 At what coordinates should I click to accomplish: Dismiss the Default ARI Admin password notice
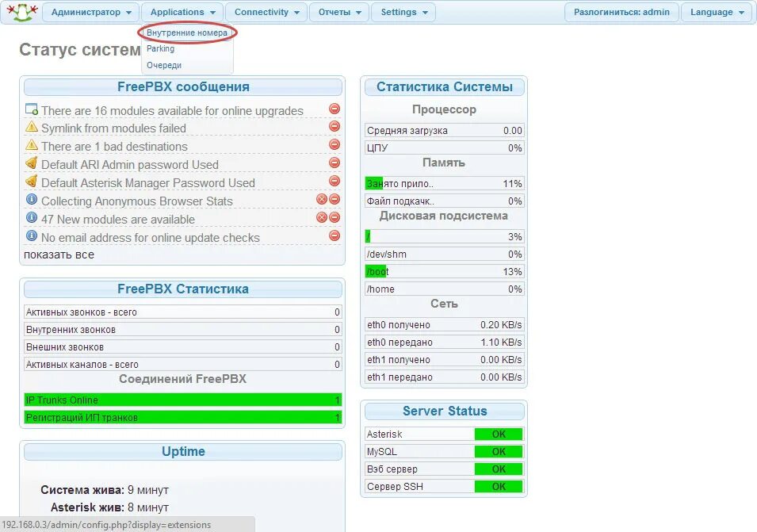coord(334,163)
